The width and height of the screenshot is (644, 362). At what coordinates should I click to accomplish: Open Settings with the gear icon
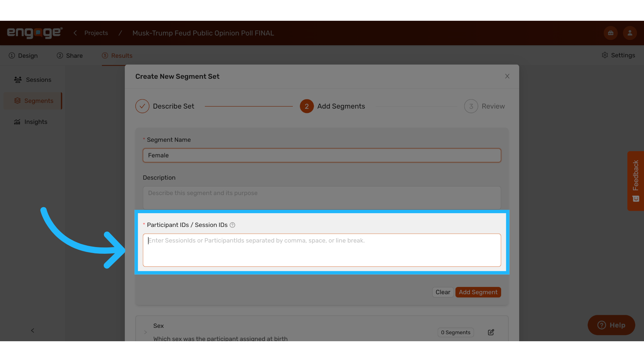(x=618, y=55)
